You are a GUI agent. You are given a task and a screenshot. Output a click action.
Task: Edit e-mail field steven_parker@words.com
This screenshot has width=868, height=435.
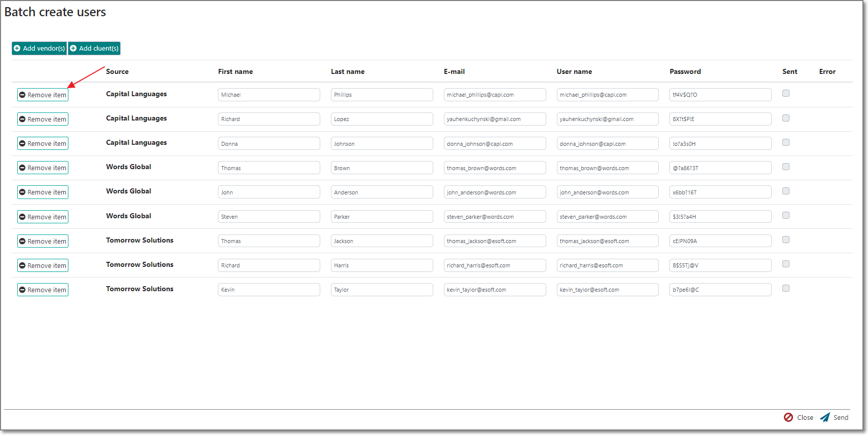pyautogui.click(x=495, y=217)
